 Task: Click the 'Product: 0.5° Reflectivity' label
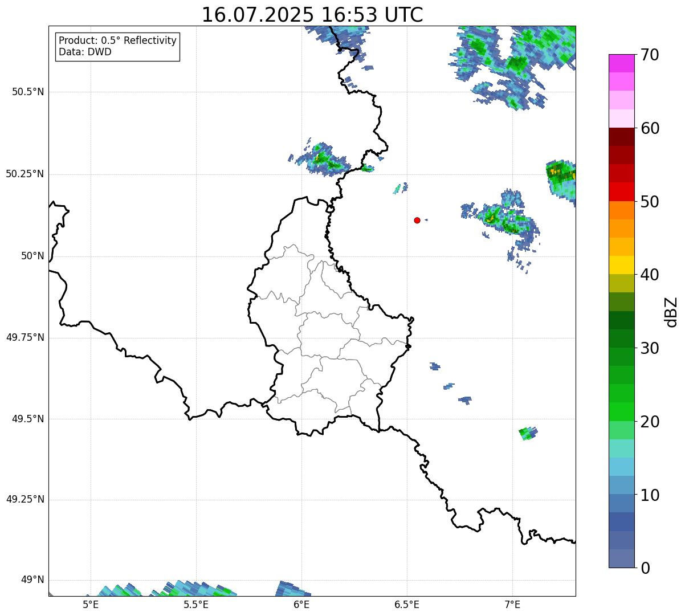pos(118,41)
